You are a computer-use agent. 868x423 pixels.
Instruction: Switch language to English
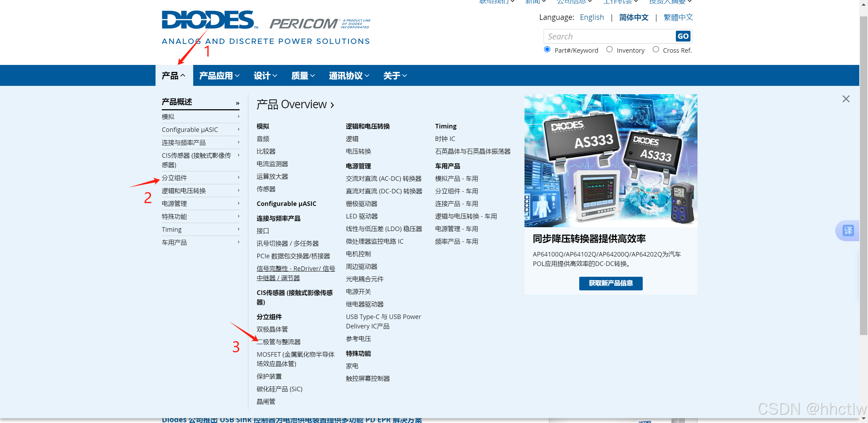click(592, 17)
